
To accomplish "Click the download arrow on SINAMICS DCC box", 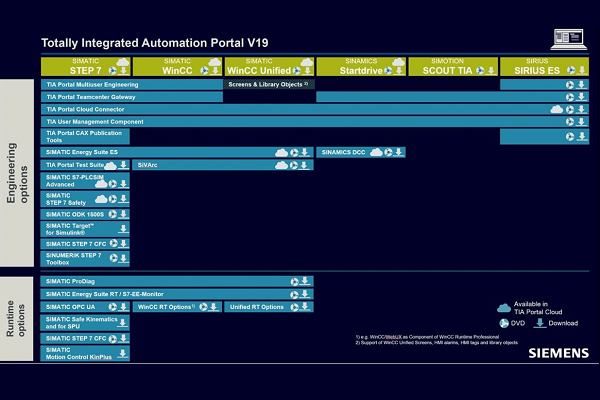I will tap(398, 152).
